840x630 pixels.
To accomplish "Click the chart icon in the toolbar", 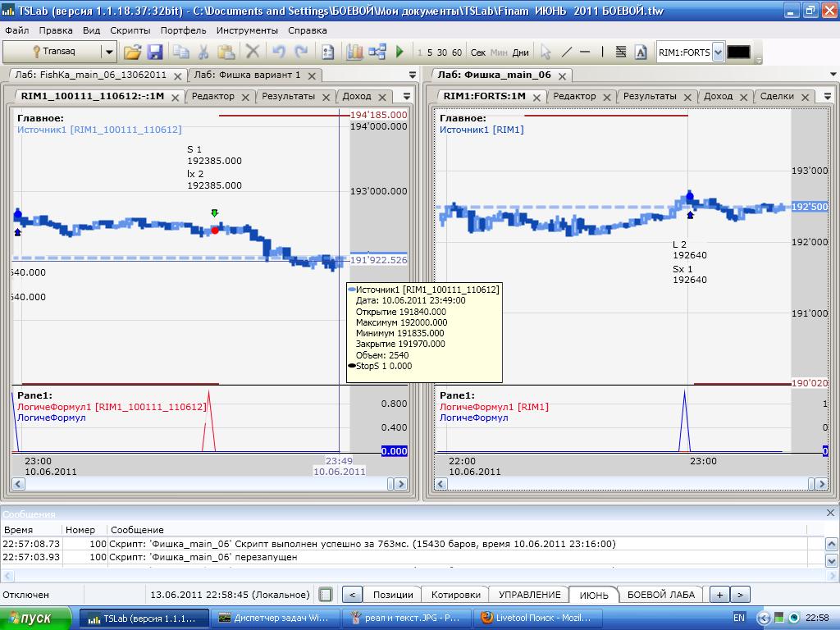I will point(354,52).
